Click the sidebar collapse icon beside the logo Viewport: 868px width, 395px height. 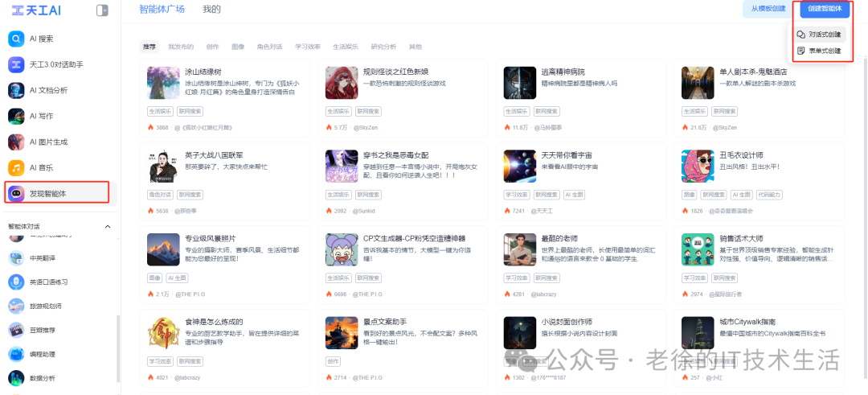coord(102,10)
